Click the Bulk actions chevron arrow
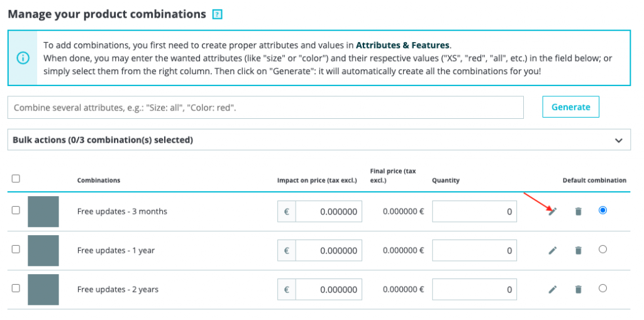 pyautogui.click(x=618, y=140)
